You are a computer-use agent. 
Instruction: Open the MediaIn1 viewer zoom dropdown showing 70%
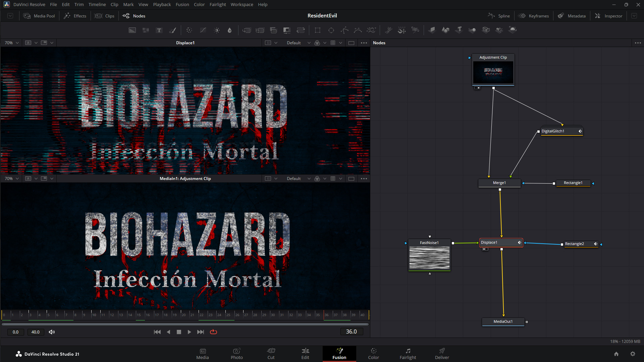click(x=12, y=179)
